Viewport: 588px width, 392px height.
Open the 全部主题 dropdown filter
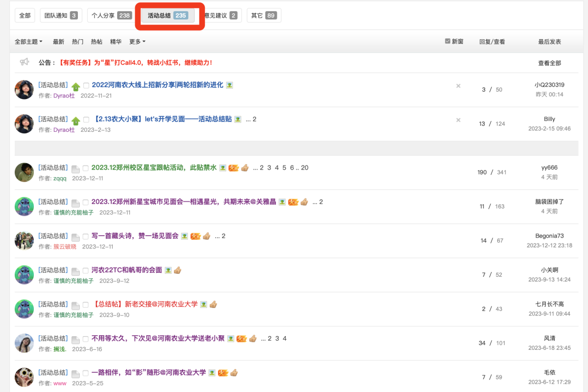tap(28, 42)
